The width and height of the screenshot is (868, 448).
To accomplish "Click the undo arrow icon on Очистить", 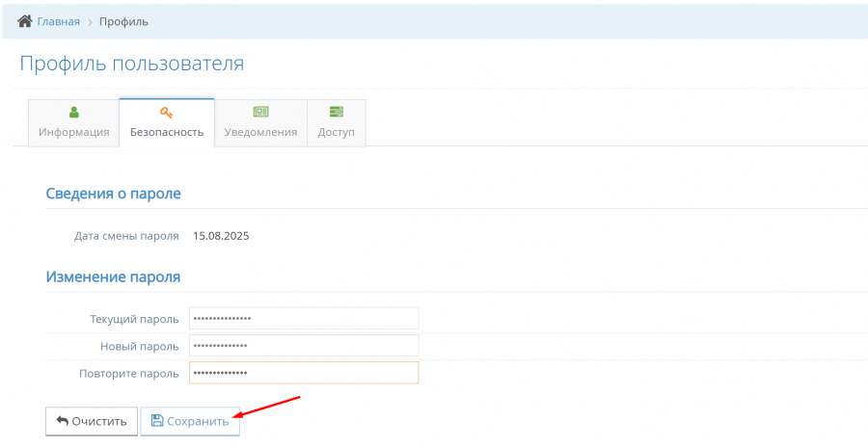I will (62, 421).
